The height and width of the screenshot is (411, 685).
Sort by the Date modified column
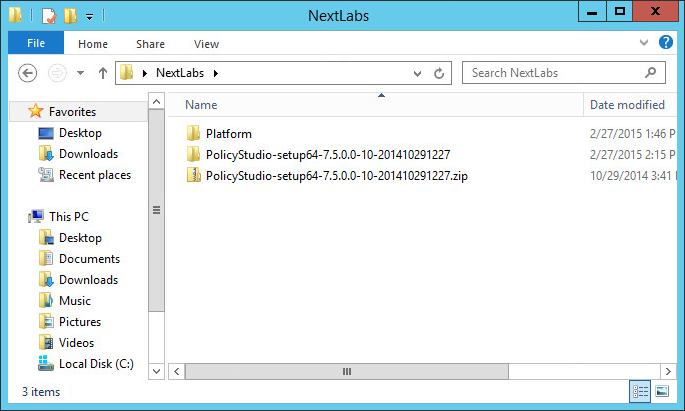coord(630,105)
